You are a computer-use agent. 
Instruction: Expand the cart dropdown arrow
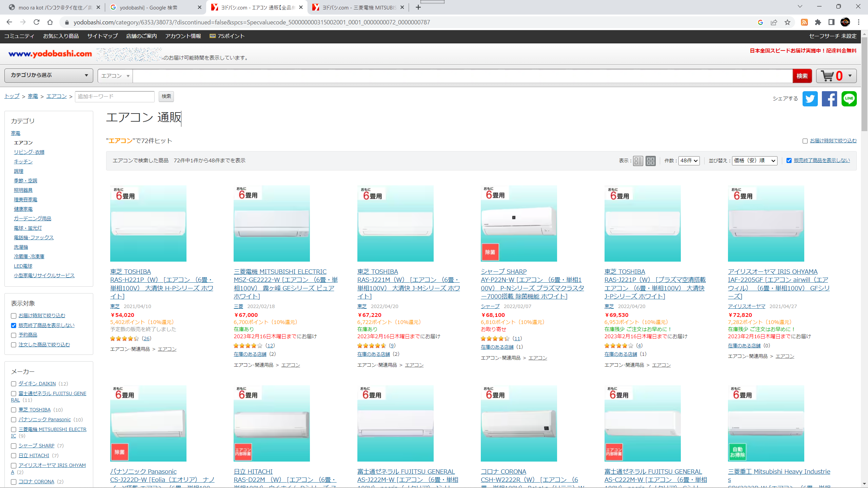[850, 76]
